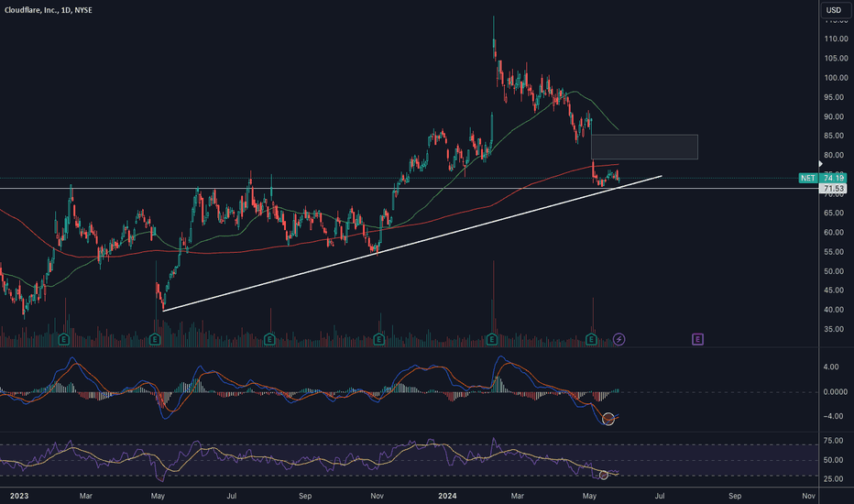The height and width of the screenshot is (504, 854).
Task: Click the 65.00 price scale label
Action: coord(836,213)
